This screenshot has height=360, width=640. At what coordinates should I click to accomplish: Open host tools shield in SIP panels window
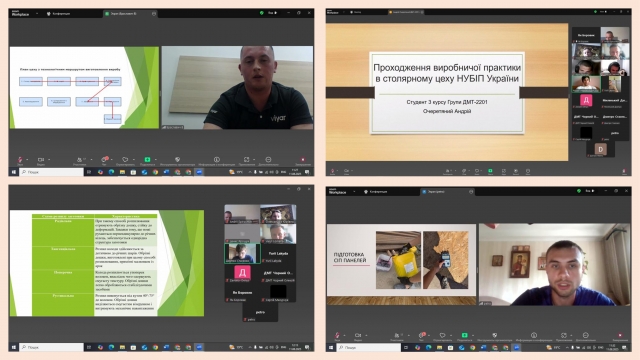click(x=495, y=336)
